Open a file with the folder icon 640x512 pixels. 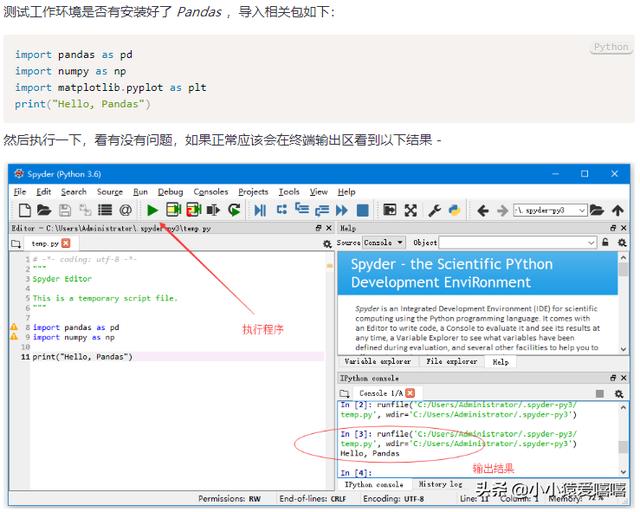[44, 210]
